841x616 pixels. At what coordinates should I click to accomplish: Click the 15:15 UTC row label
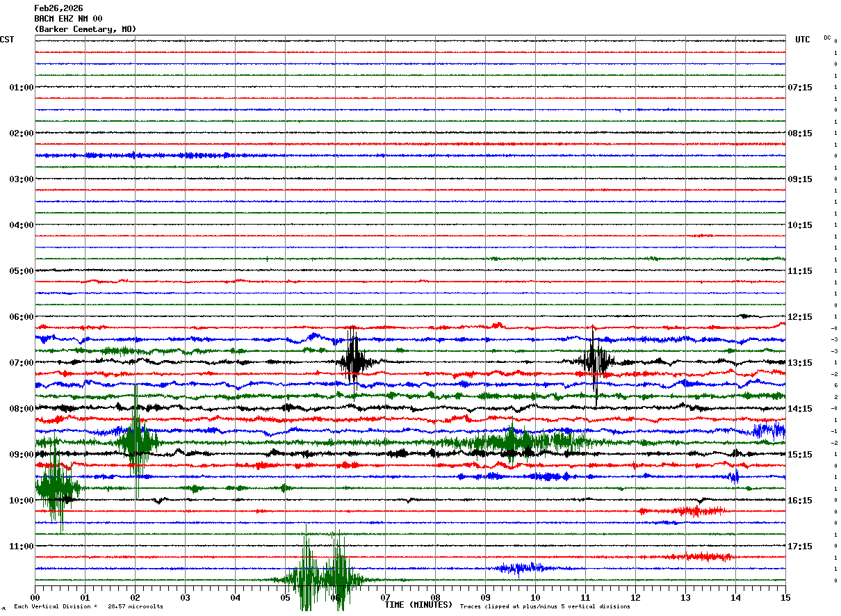pos(800,455)
